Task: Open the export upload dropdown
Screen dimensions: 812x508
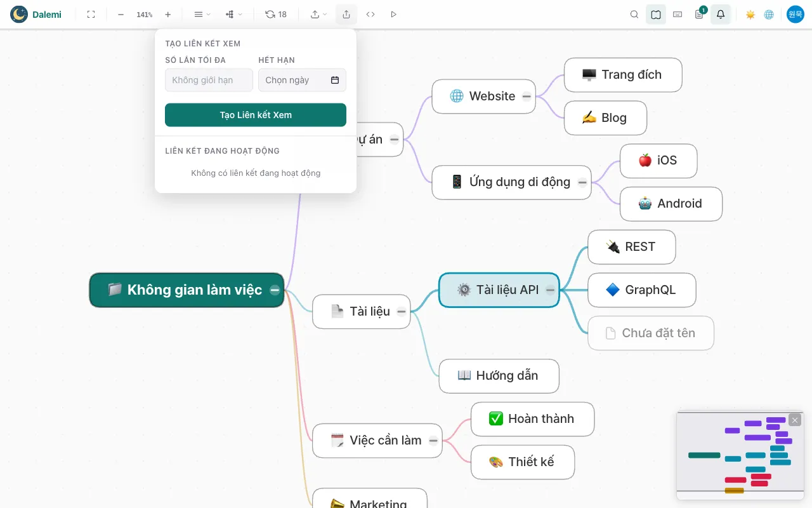Action: 319,14
